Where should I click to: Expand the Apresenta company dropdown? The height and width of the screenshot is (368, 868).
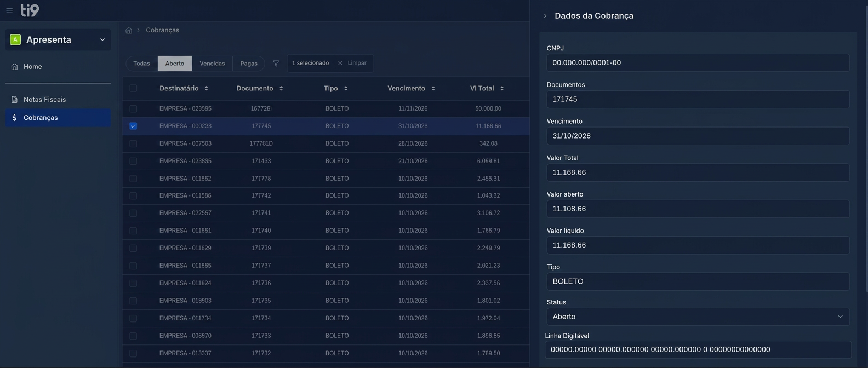[x=58, y=40]
